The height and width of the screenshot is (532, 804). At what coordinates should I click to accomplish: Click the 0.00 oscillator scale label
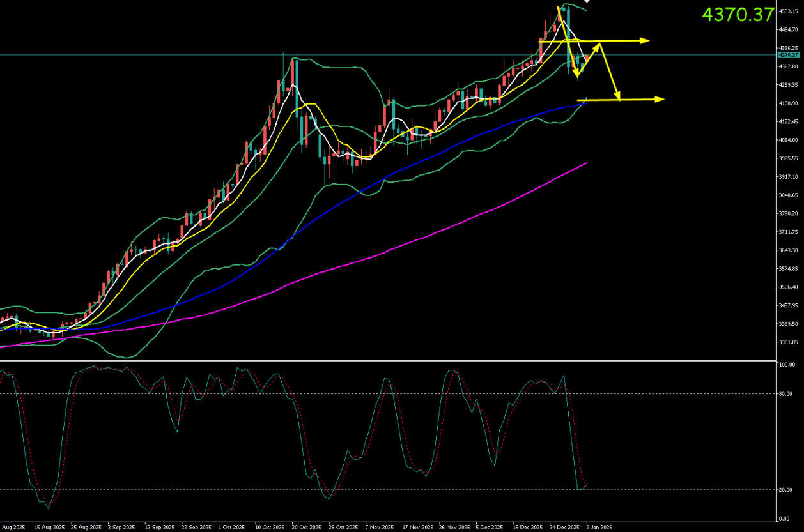tap(784, 518)
